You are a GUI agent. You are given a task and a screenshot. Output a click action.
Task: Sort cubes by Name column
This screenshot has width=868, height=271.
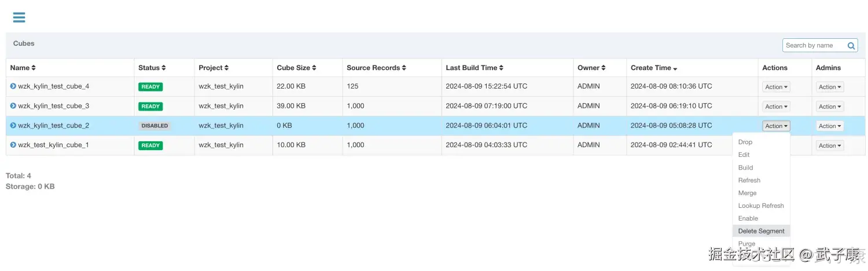(34, 68)
